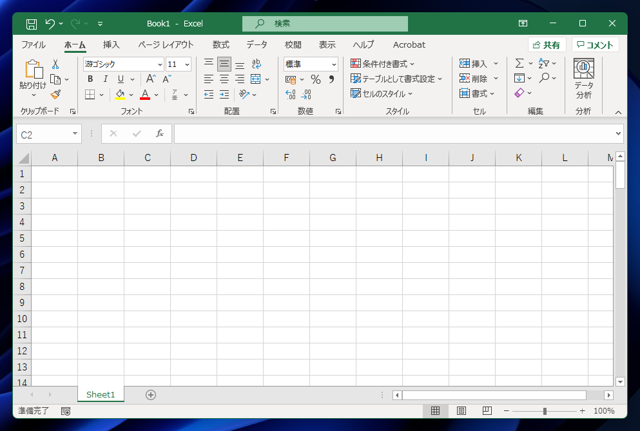
Task: Open number format dropdown 標準
Action: point(334,64)
